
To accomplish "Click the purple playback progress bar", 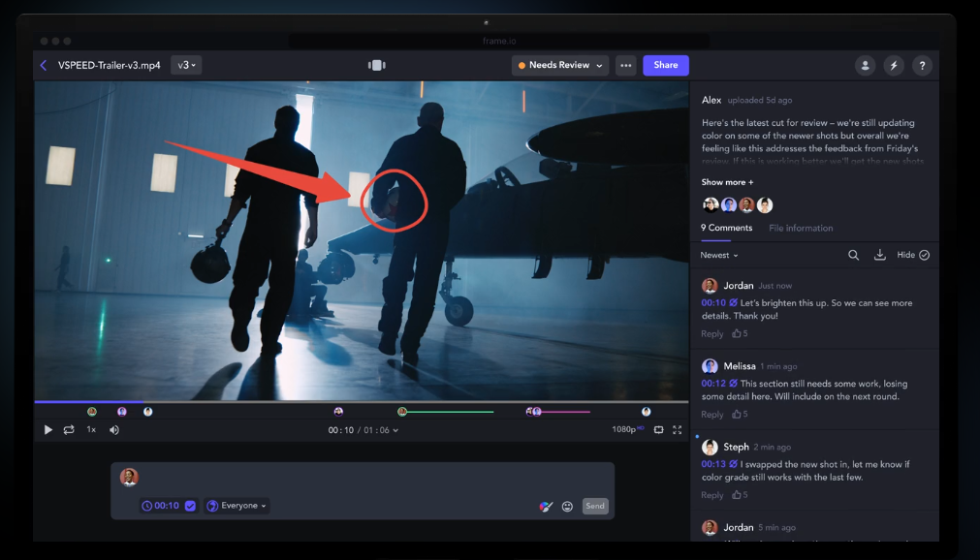I will (x=89, y=401).
